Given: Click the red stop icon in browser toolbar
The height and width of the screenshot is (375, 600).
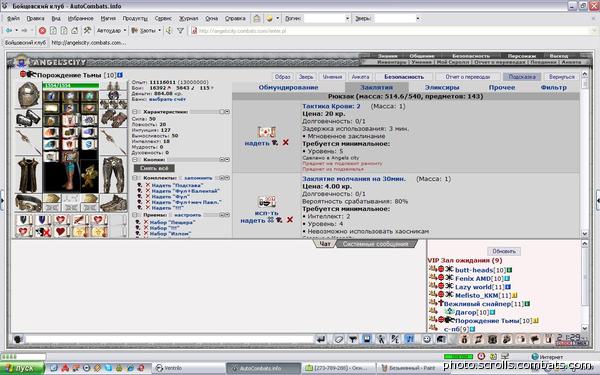Looking at the screenshot, I should [x=42, y=31].
